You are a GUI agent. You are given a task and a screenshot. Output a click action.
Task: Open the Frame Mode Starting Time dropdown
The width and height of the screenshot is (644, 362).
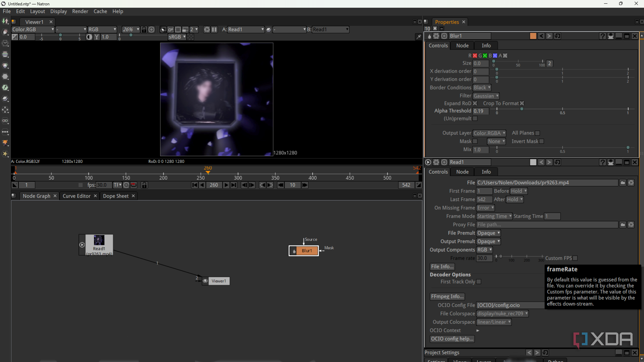494,216
